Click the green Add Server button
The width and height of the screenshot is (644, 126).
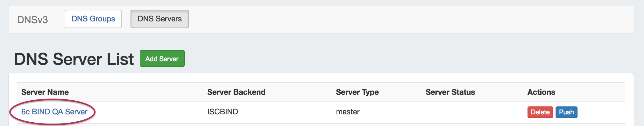pos(162,59)
